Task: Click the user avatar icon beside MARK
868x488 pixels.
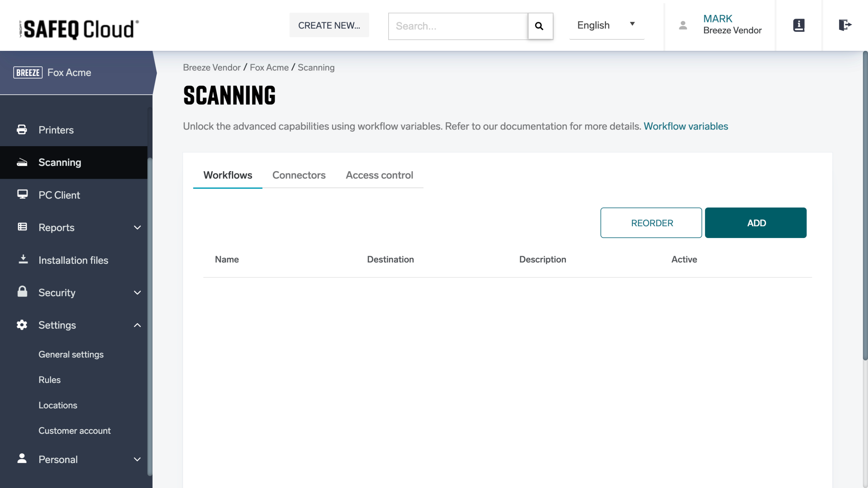Action: pyautogui.click(x=683, y=25)
